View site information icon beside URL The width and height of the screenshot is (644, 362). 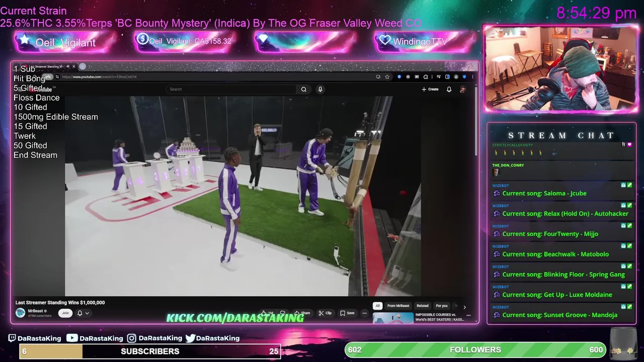tap(57, 77)
